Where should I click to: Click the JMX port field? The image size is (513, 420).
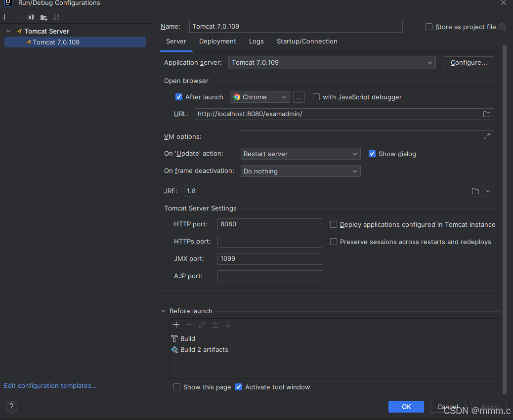tap(269, 259)
